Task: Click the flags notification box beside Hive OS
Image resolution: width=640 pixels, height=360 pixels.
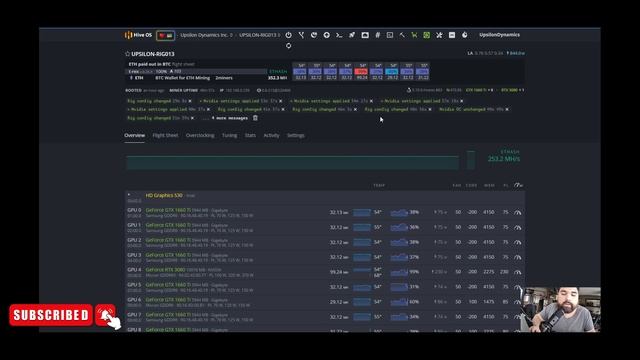Action: point(165,36)
